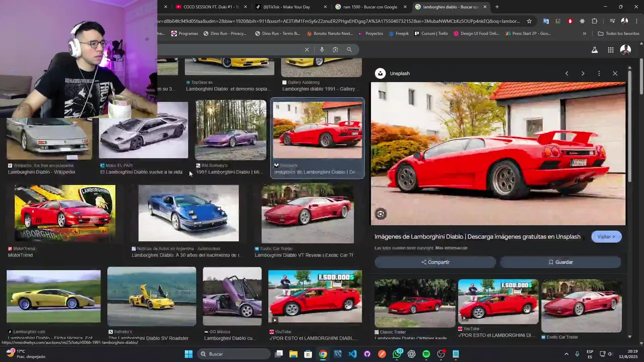Open Sotheby's Diablo SV Roadster thumbnail
This screenshot has width=644, height=362.
tap(151, 297)
